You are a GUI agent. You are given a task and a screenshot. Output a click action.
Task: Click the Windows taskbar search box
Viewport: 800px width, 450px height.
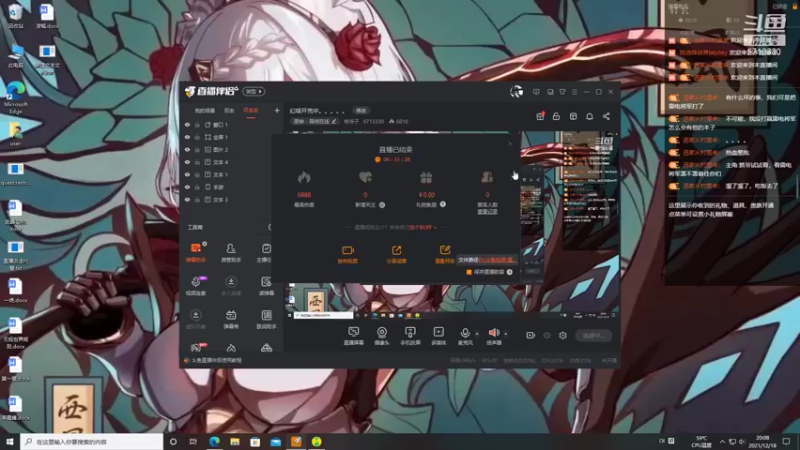tap(92, 441)
